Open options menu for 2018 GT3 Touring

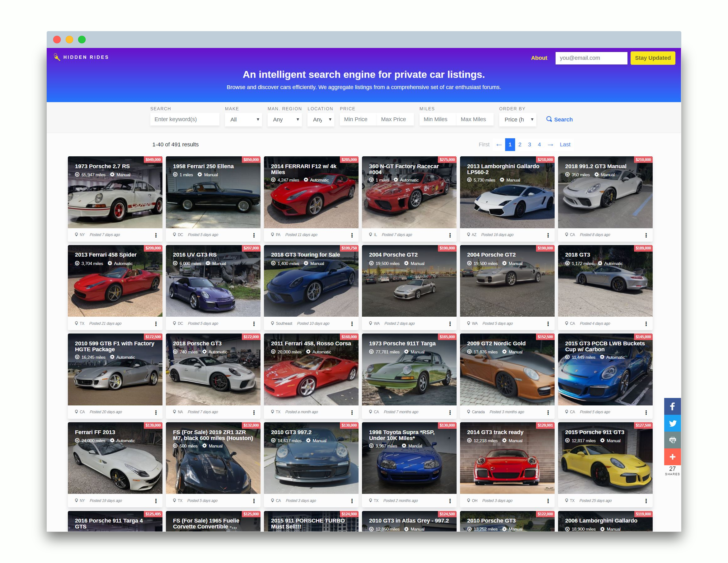(x=352, y=324)
